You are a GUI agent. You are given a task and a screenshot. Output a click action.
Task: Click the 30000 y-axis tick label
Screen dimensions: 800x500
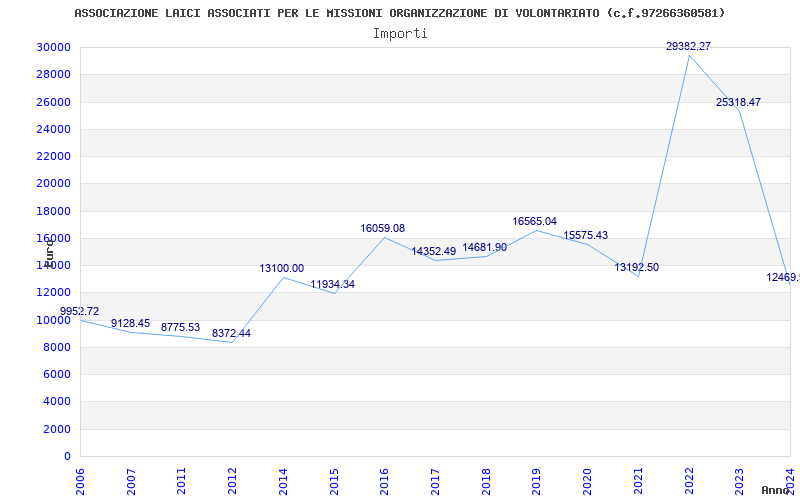click(52, 47)
